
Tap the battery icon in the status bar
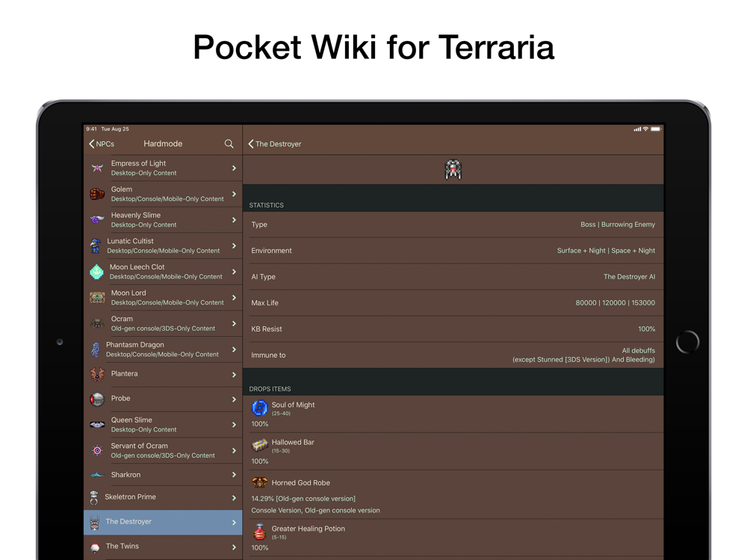tap(656, 129)
